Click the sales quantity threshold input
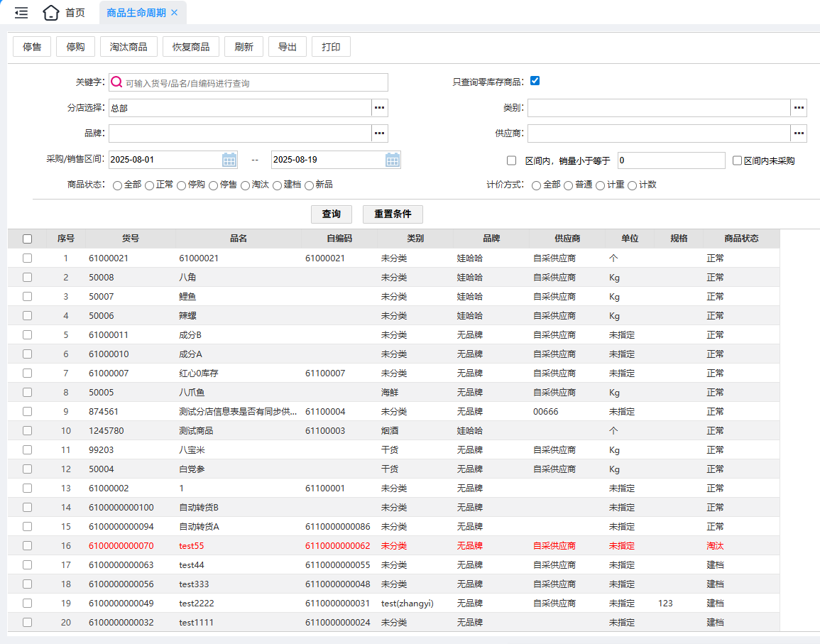This screenshot has height=644, width=820. (672, 160)
